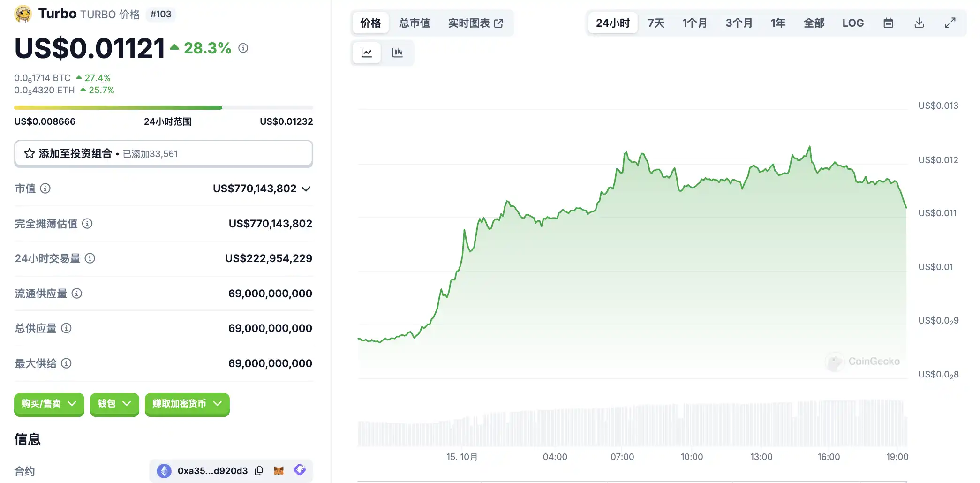Open the 购买/售卖 dropdown
This screenshot has width=980, height=483.
click(49, 404)
